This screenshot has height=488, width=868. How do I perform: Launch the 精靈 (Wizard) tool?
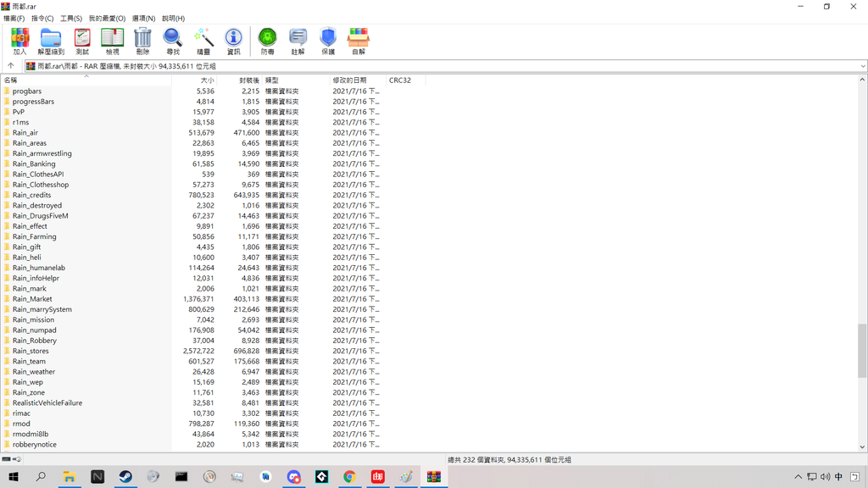point(203,41)
